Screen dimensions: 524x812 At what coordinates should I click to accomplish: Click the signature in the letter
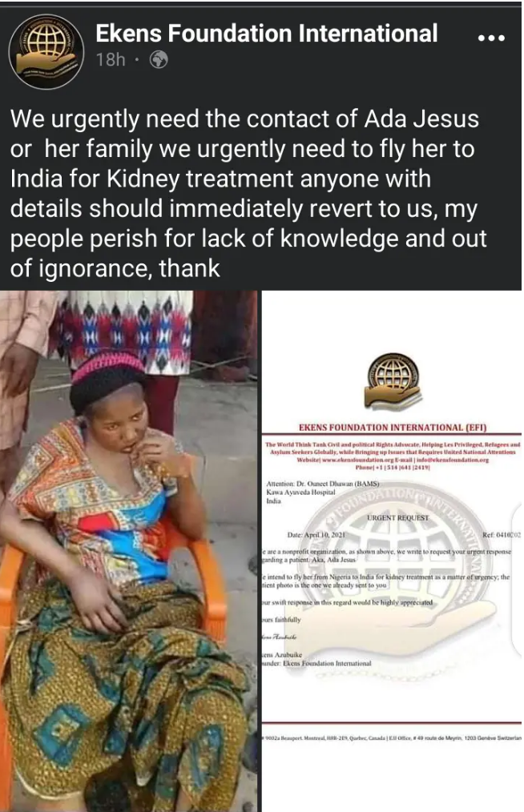pyautogui.click(x=280, y=637)
